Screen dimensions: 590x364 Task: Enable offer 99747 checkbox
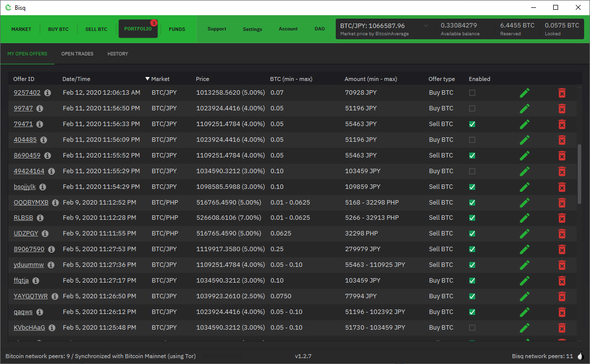472,108
